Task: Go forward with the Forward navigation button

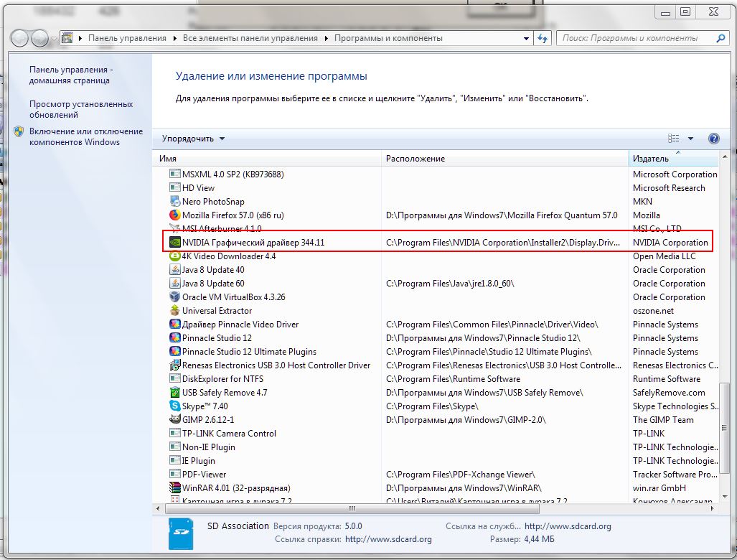Action: tap(40, 38)
